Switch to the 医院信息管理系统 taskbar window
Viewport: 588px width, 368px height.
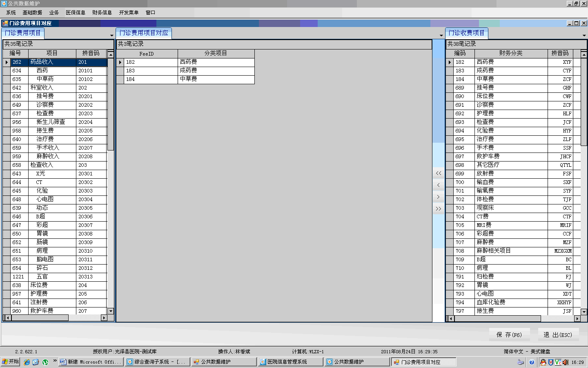tap(291, 362)
